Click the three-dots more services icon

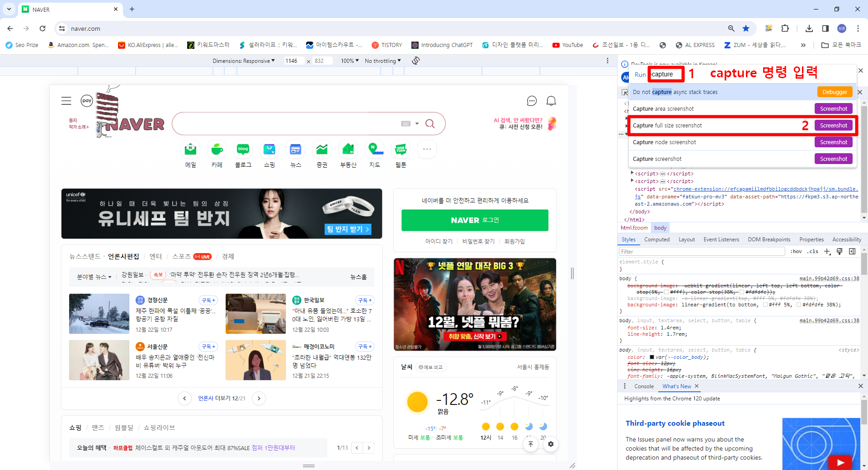(427, 149)
